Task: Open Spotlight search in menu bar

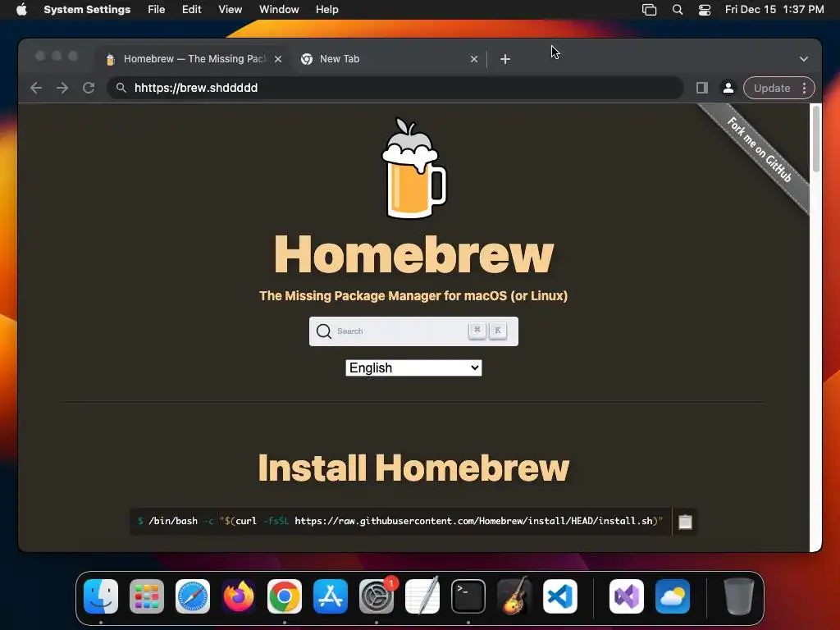Action: [x=677, y=10]
